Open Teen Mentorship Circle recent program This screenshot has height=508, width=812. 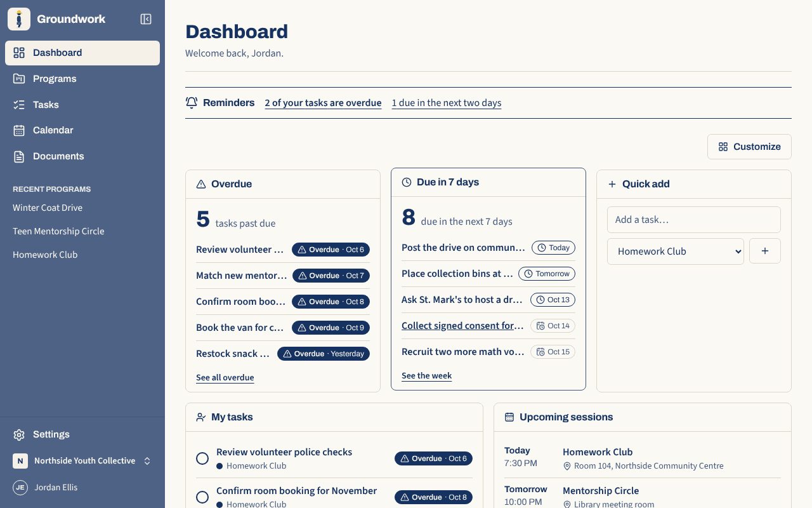82,231
